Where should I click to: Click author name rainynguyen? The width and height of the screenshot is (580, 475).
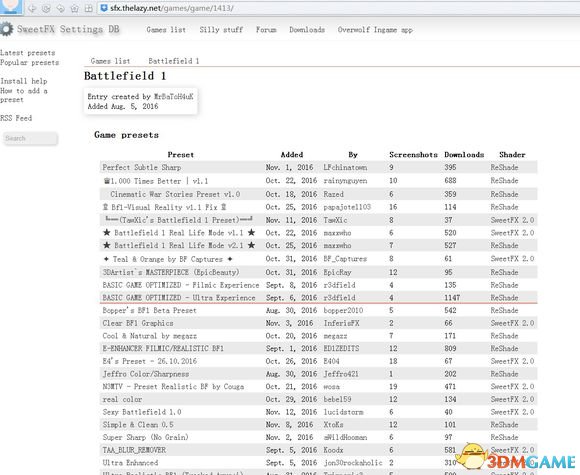(x=345, y=181)
